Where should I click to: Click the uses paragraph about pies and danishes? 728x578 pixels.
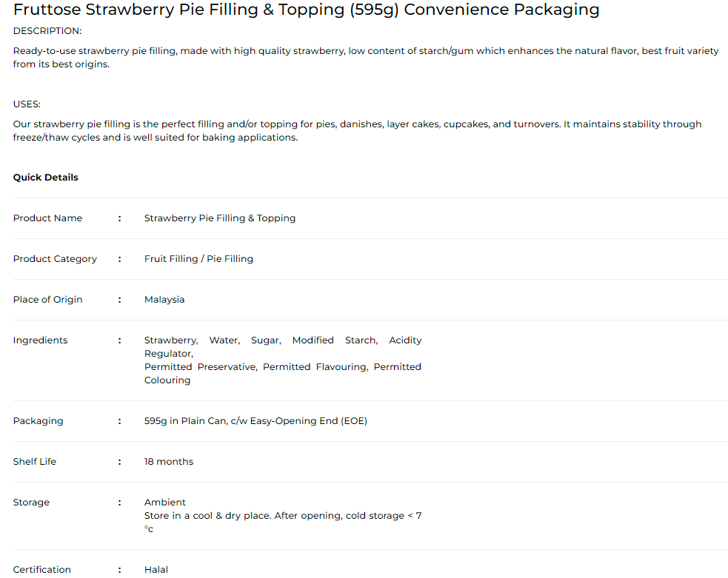(357, 131)
